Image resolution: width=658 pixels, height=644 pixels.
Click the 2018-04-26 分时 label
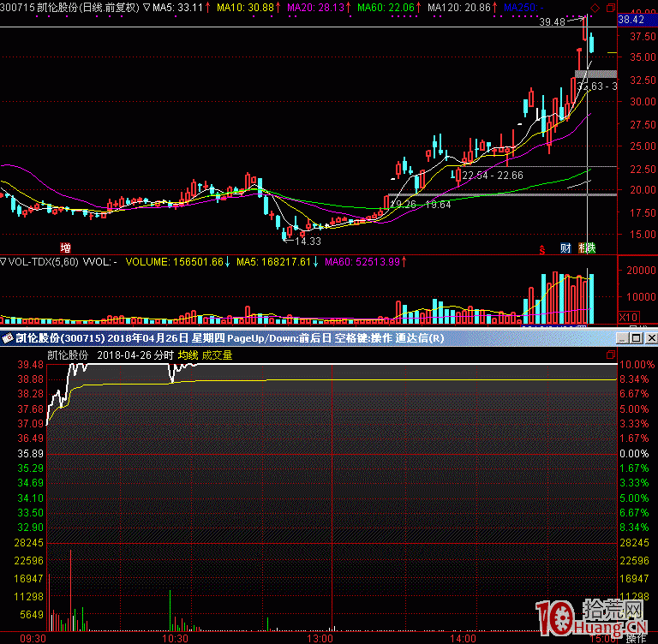pyautogui.click(x=135, y=355)
